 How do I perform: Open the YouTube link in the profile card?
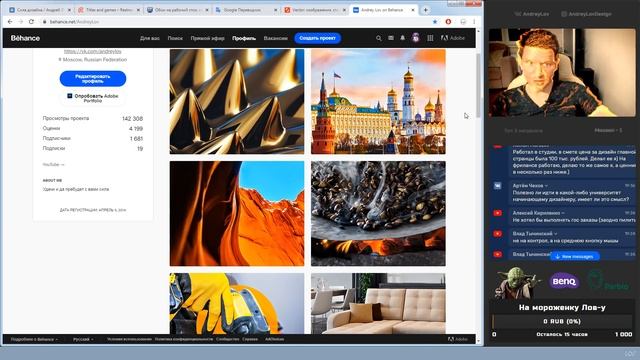pyautogui.click(x=53, y=164)
